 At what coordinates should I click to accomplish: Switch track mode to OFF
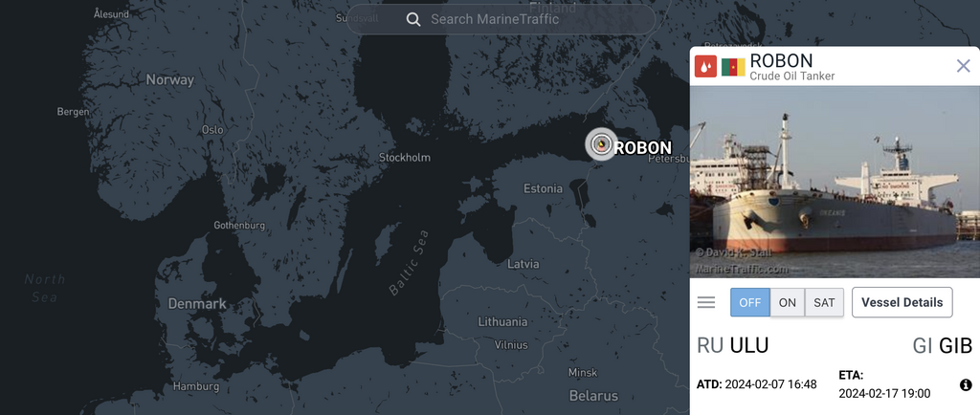750,303
